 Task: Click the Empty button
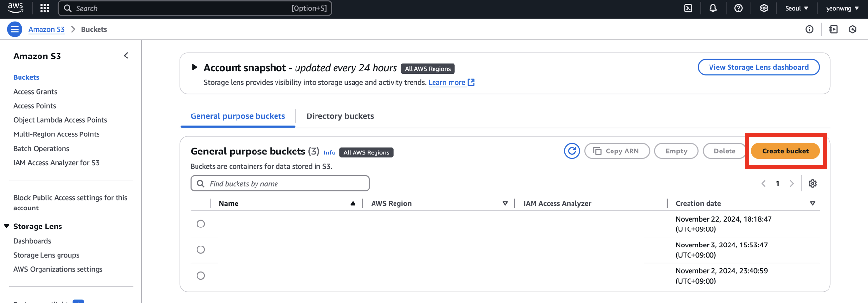(676, 151)
